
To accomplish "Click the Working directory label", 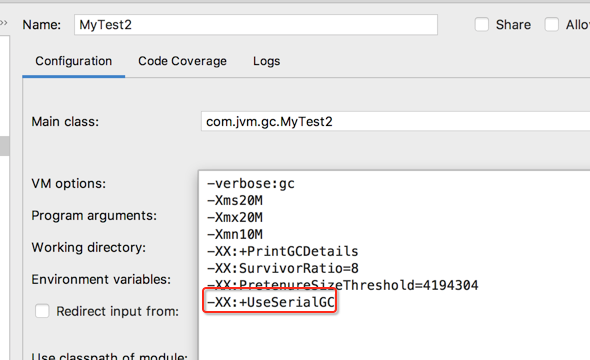I will pyautogui.click(x=89, y=248).
